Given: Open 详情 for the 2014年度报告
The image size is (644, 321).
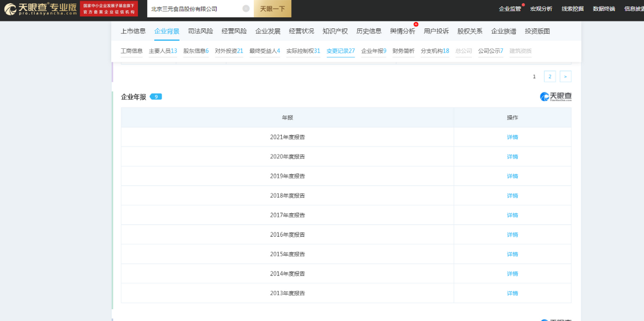Looking at the screenshot, I should pyautogui.click(x=513, y=274).
